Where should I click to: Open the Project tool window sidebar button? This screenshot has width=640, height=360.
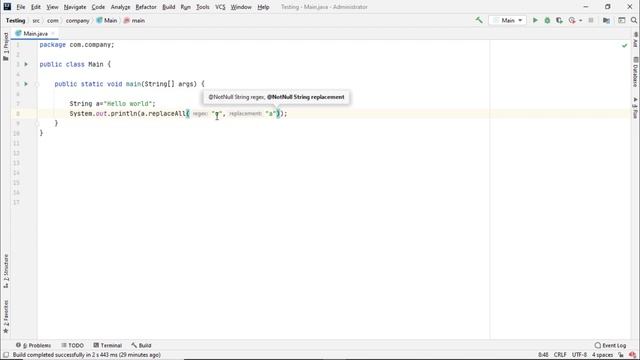pos(6,46)
